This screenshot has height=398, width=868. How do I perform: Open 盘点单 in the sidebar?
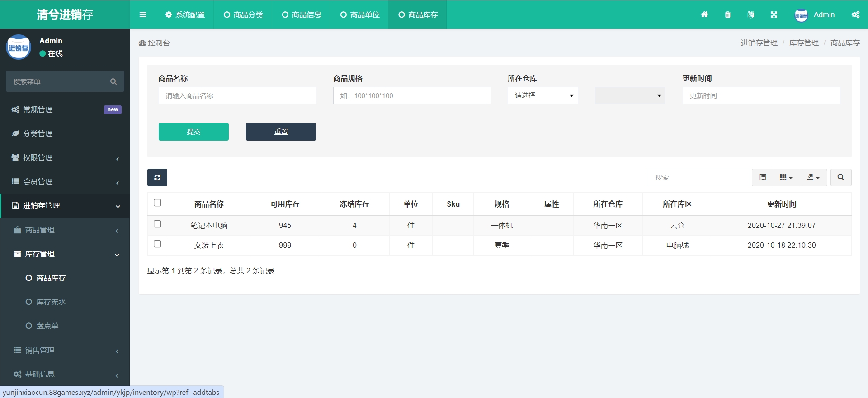tap(65, 326)
